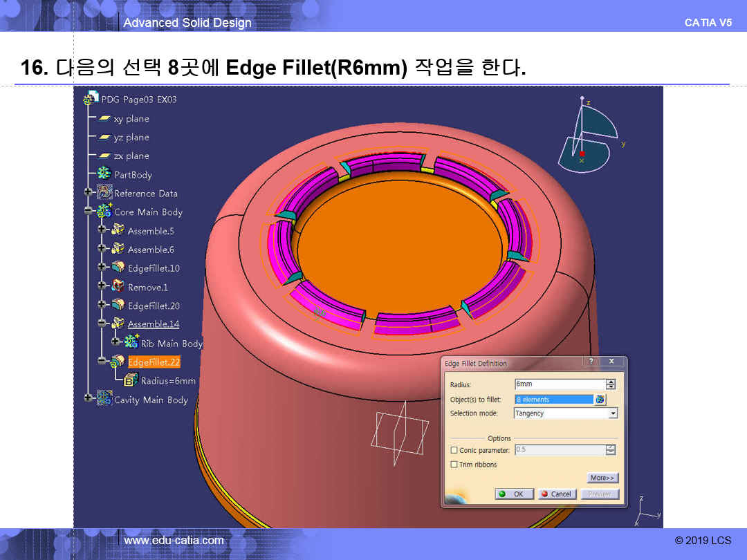Open the Selection mode dropdown
The width and height of the screenshot is (747, 560).
[612, 413]
